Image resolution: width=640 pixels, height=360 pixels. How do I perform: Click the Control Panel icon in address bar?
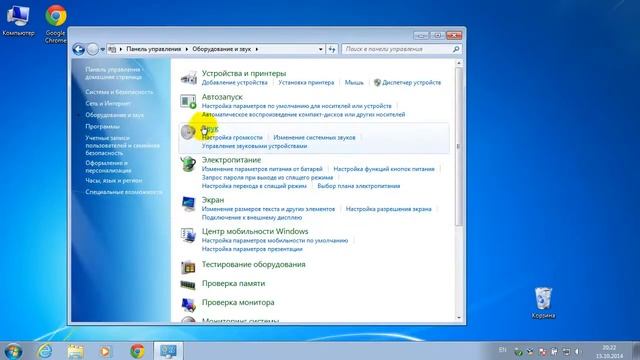click(112, 49)
